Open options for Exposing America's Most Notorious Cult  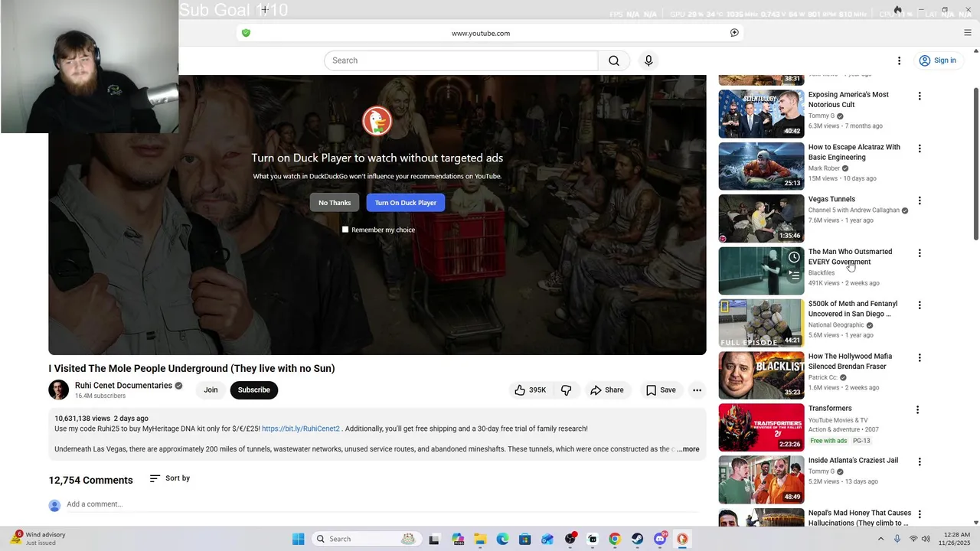tap(920, 96)
